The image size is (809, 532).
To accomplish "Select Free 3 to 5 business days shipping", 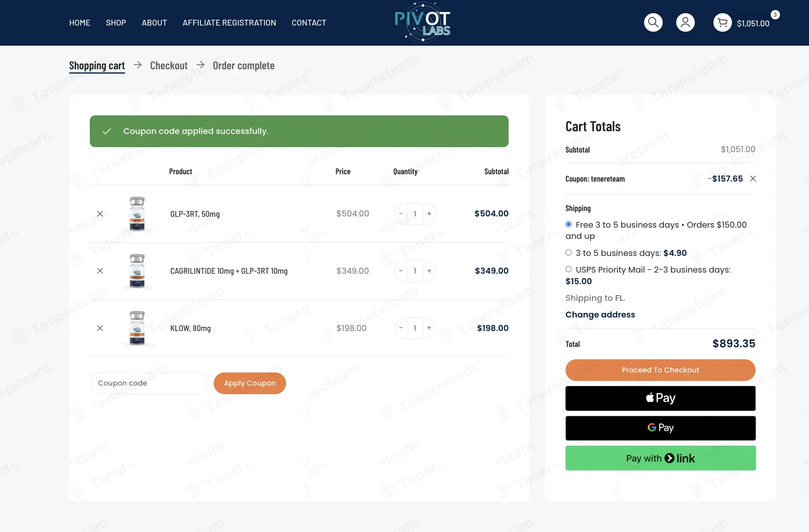I will tap(569, 224).
